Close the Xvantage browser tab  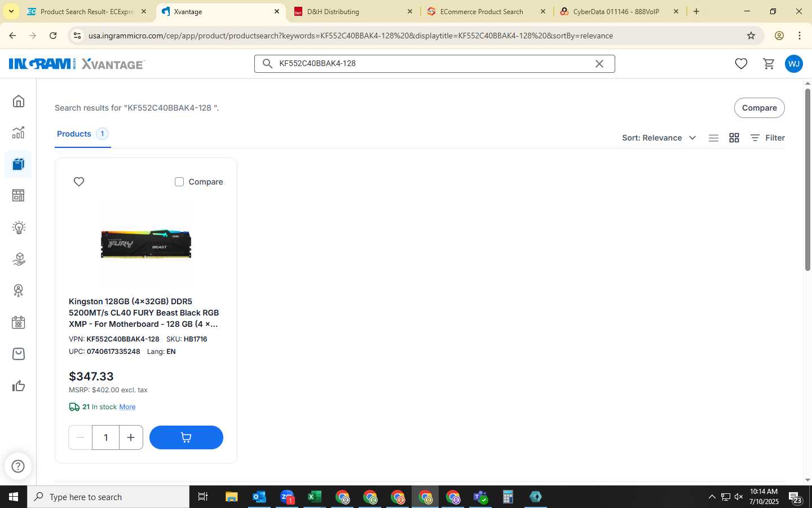[x=277, y=11]
